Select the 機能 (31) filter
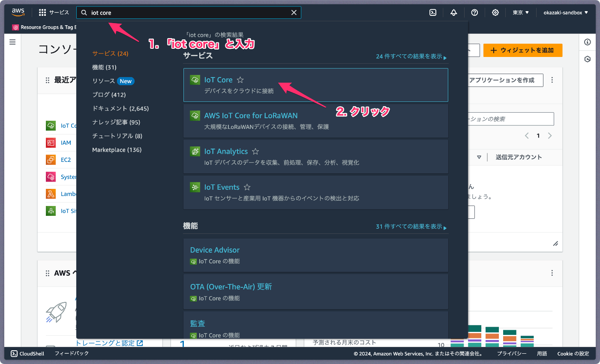Viewport: 600px width, 364px height. [104, 67]
